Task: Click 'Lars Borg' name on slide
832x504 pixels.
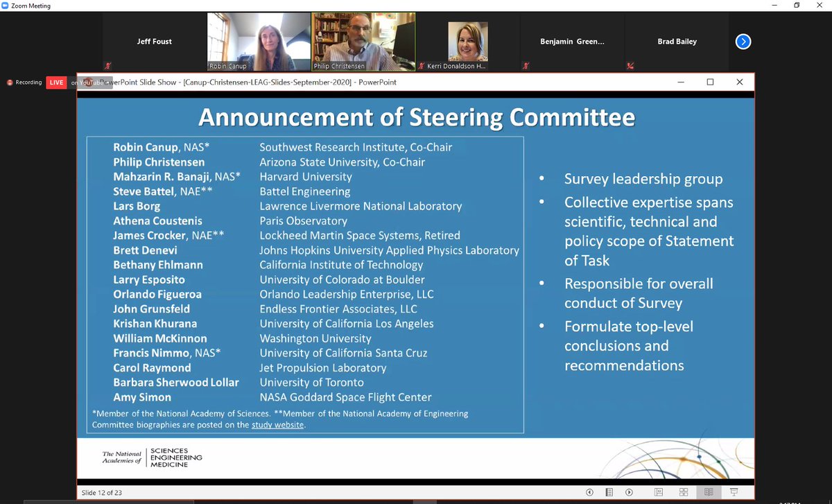Action: (137, 206)
